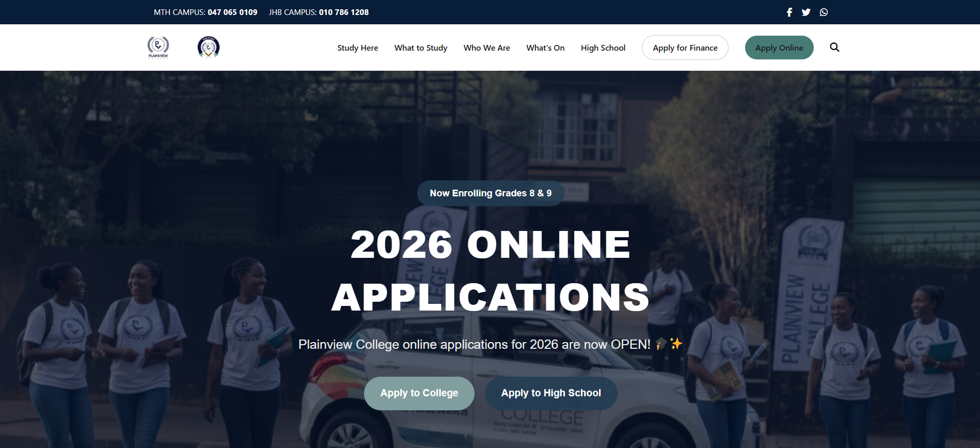Click the Plainview College logo
Viewport: 980px width, 448px height.
[158, 48]
